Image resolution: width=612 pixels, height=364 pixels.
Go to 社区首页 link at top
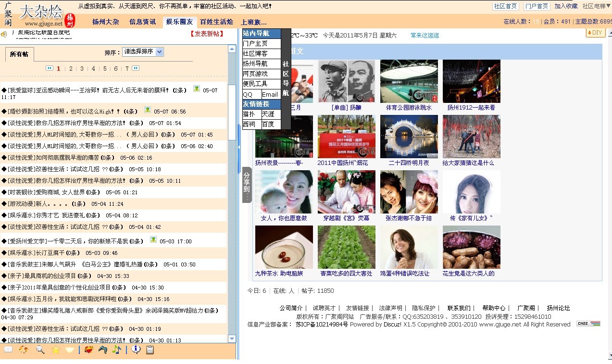tap(506, 6)
